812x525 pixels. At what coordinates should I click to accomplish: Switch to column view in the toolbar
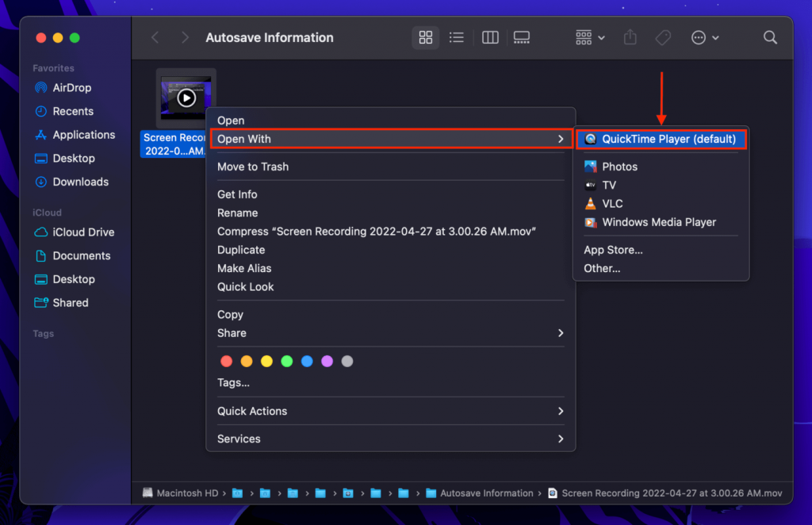489,37
